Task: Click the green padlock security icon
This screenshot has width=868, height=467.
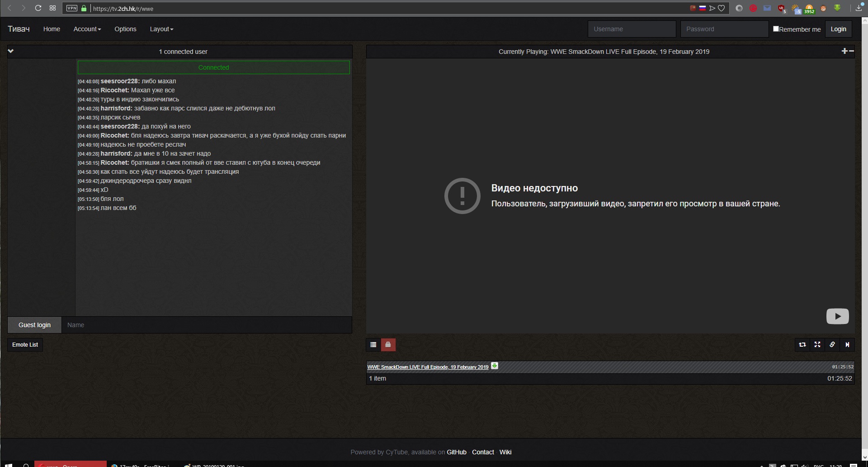Action: [84, 8]
